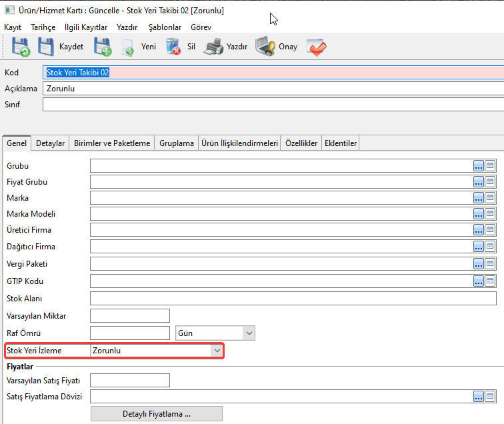Switch to the Özellikler tab
504x424 pixels.
[301, 143]
